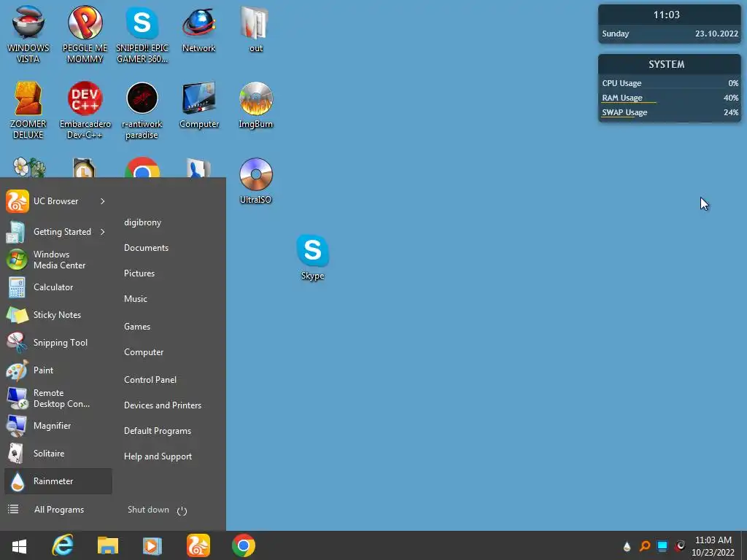Launch the Snipping Tool

(58, 343)
